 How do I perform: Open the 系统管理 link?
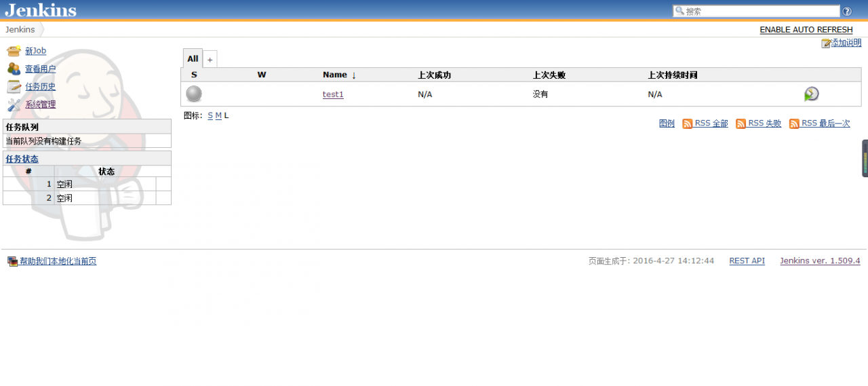pyautogui.click(x=41, y=104)
